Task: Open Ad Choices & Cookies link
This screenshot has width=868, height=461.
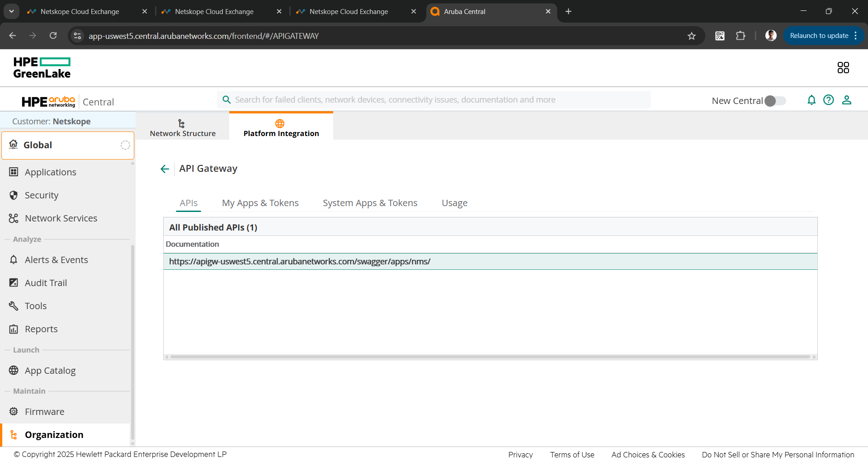Action: click(x=648, y=454)
